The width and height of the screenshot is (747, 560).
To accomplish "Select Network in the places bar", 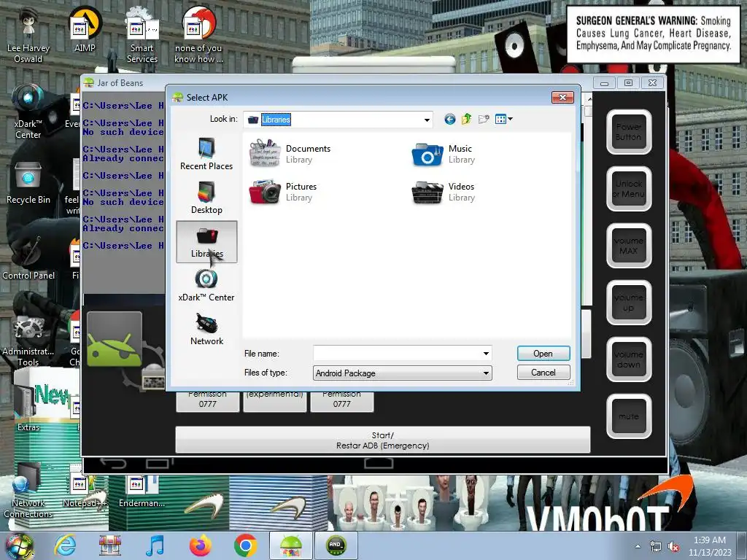I will [x=206, y=329].
